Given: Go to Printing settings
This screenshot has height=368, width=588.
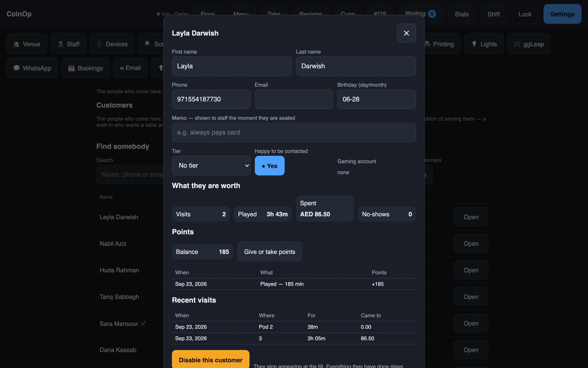Looking at the screenshot, I should click(443, 44).
